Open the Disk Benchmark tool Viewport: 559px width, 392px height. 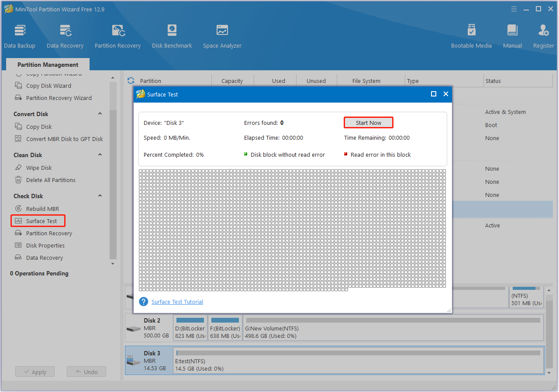[x=172, y=36]
